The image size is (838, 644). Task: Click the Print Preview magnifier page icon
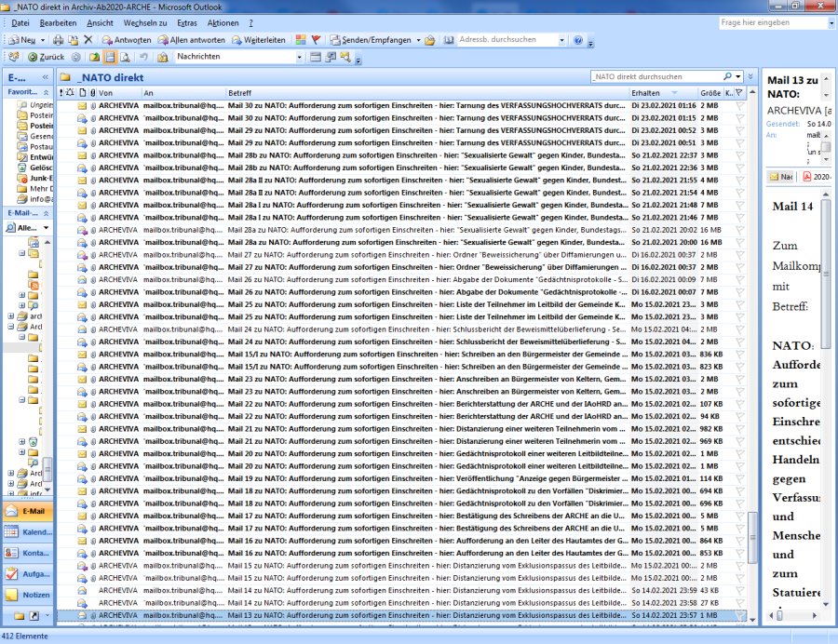pyautogui.click(x=125, y=57)
